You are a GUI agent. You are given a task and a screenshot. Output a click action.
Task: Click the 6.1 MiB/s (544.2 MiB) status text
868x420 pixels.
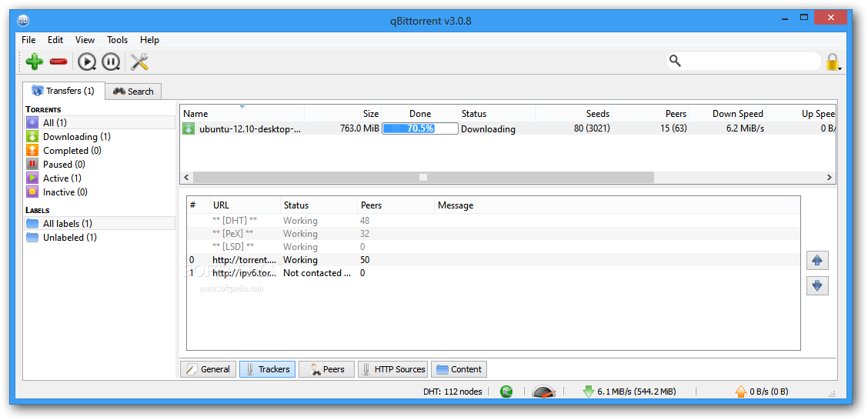[636, 392]
